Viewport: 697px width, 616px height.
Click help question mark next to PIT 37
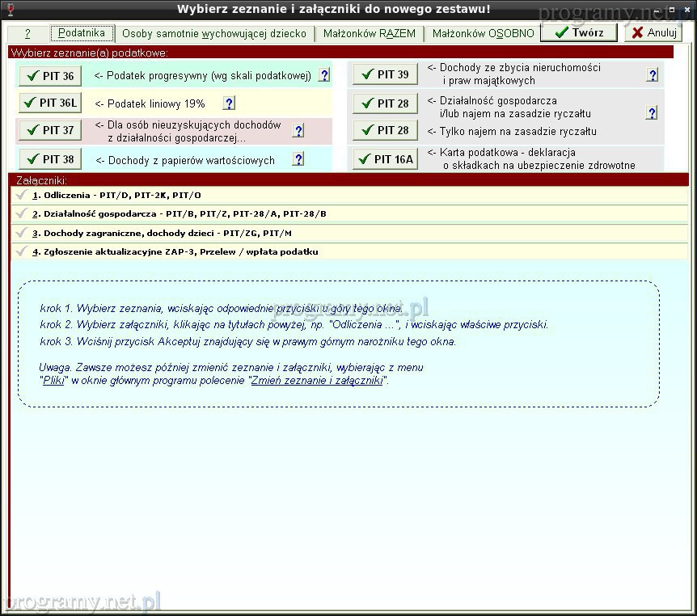pyautogui.click(x=298, y=131)
